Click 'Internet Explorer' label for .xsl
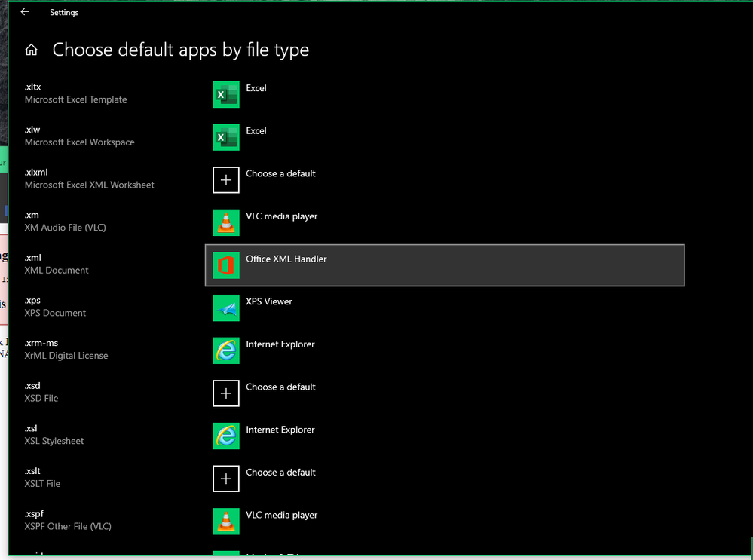This screenshot has width=753, height=560. 280,430
